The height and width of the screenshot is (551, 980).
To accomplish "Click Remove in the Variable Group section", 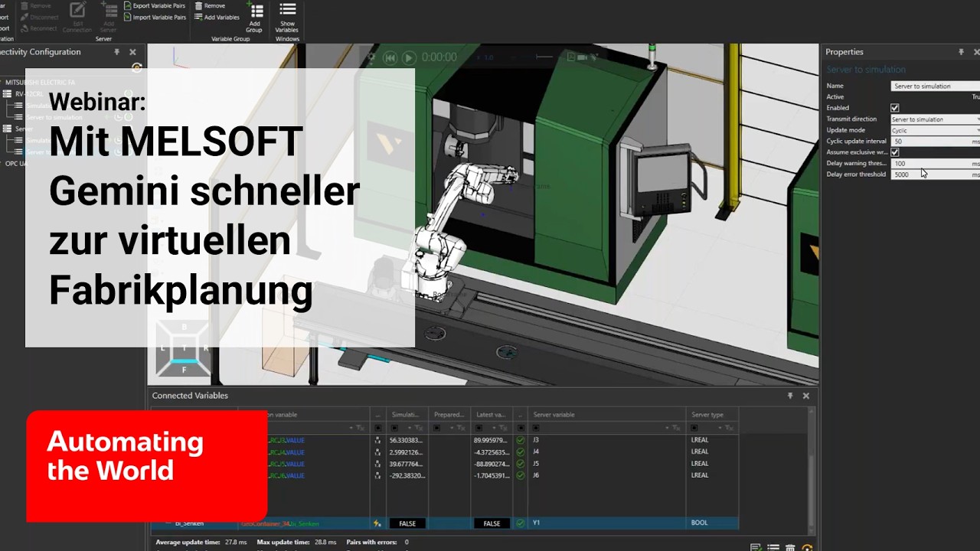I will click(210, 5).
